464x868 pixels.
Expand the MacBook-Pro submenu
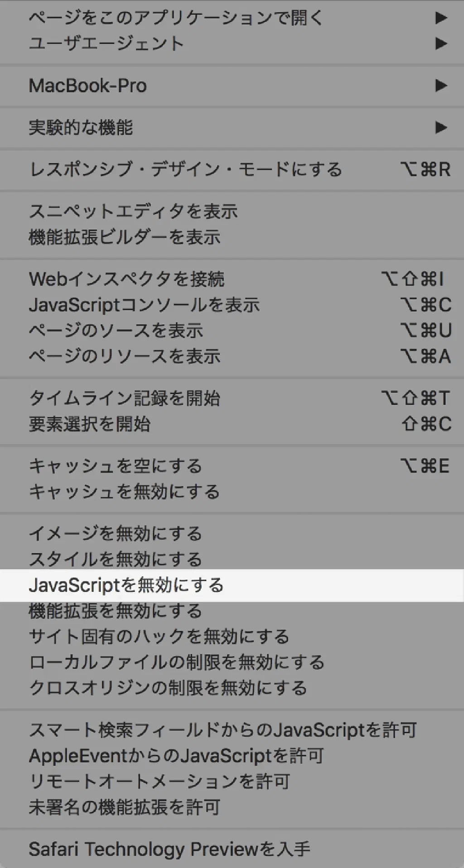[x=88, y=86]
